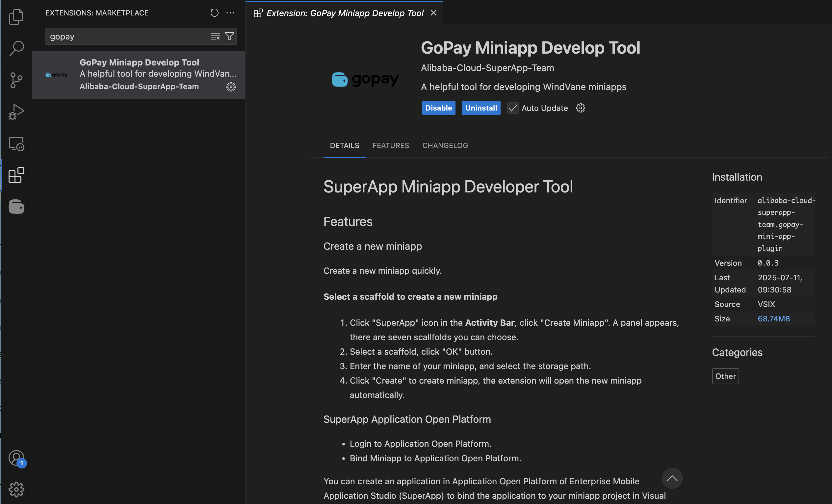Click the extensions icon in the editor tab
Image resolution: width=832 pixels, height=504 pixels.
258,13
